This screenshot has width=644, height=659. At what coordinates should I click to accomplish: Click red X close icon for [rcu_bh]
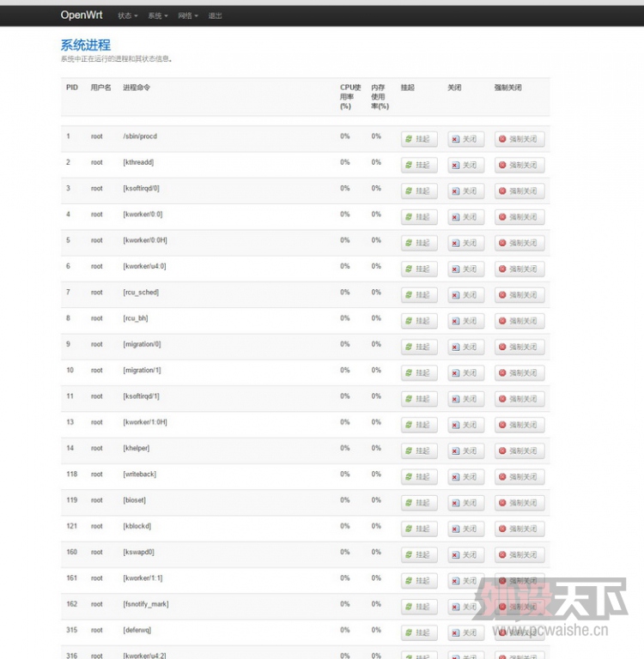point(455,322)
